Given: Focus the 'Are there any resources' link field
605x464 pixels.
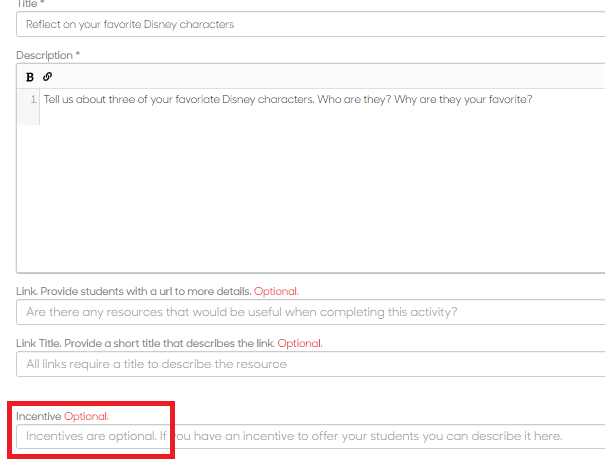Looking at the screenshot, I should pyautogui.click(x=311, y=312).
